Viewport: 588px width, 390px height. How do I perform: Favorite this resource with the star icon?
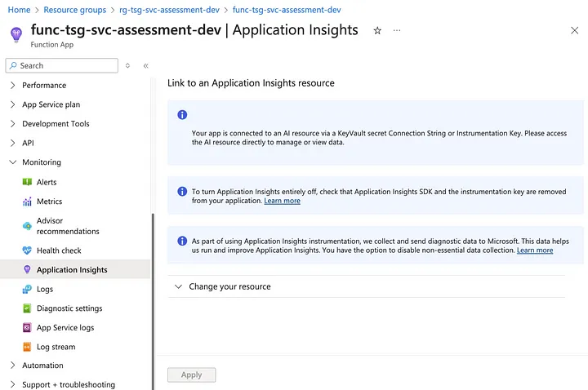[x=377, y=30]
